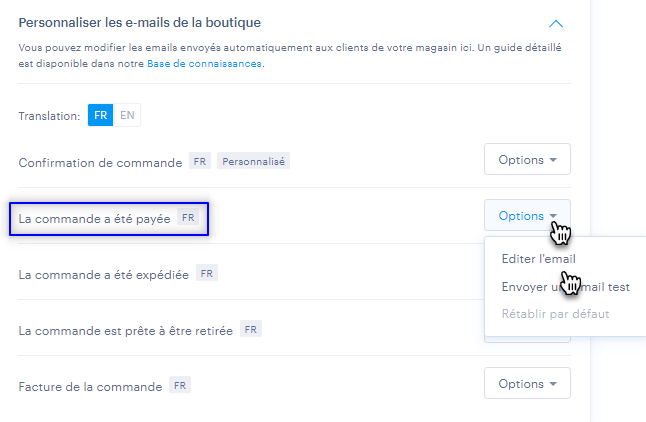Click FR badge beside La commande est prête à être retirée
646x422 pixels.
tap(250, 329)
